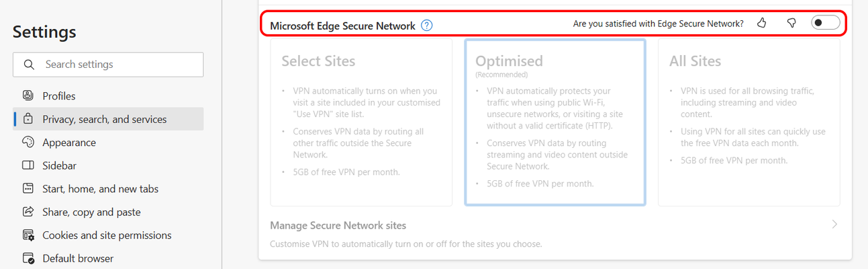Expand Manage Secure Network sites chevron
The height and width of the screenshot is (269, 868).
[x=834, y=225]
